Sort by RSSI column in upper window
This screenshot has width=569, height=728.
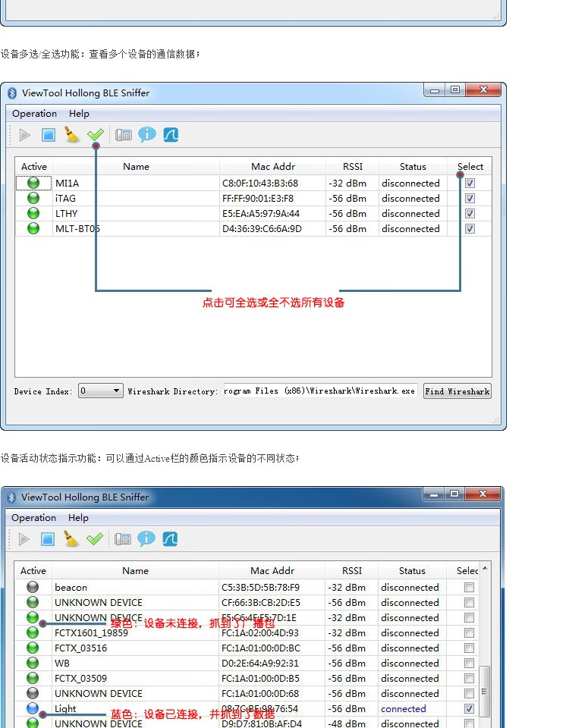(x=353, y=167)
